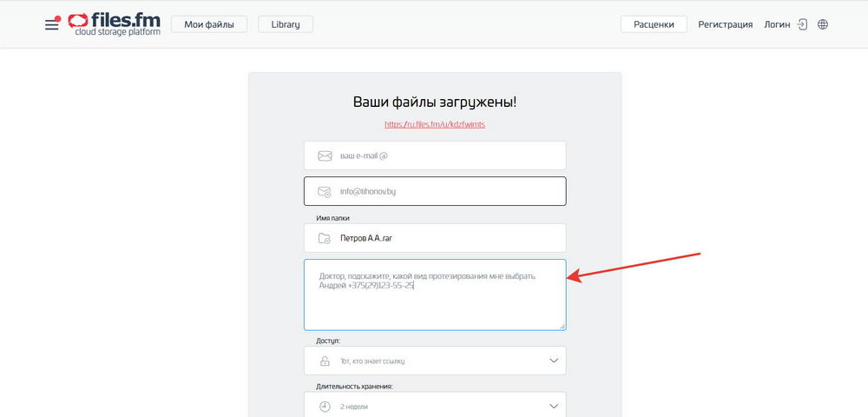This screenshot has height=417, width=868.
Task: Open the hamburger menu icon
Action: (52, 24)
